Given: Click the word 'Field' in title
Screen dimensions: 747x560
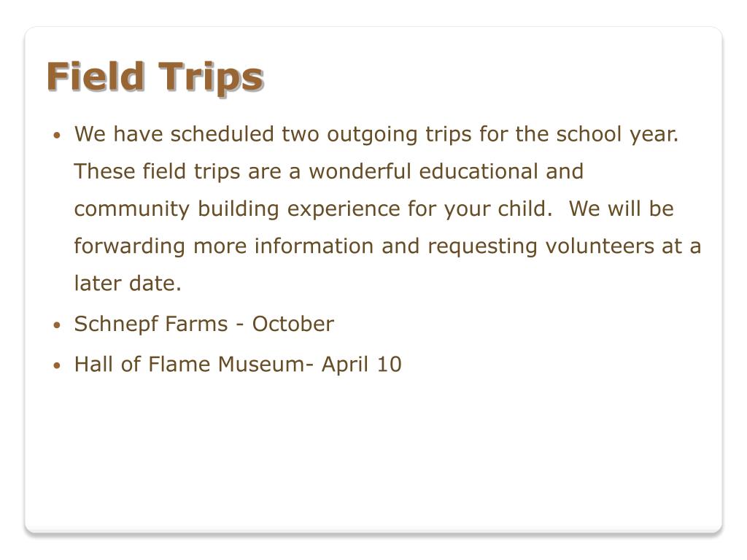Looking at the screenshot, I should (96, 76).
